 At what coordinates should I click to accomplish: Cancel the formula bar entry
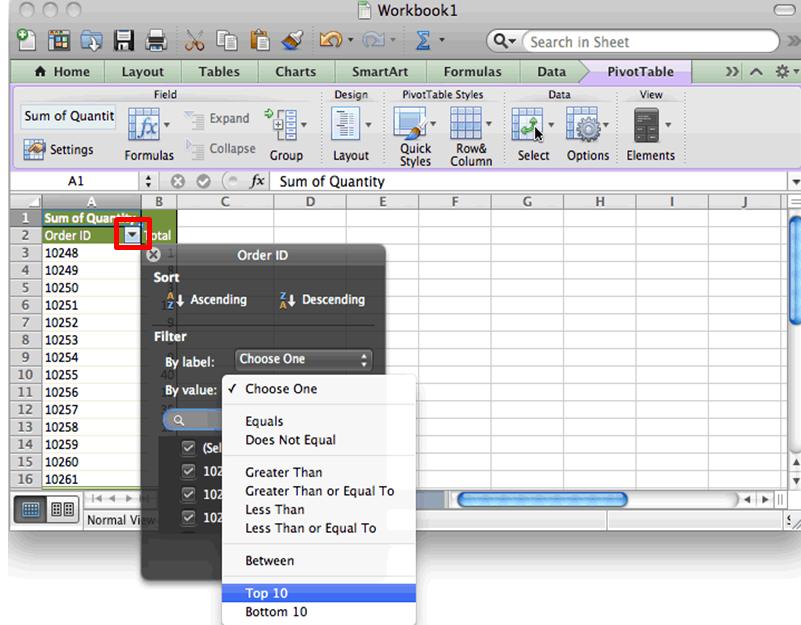tap(178, 181)
